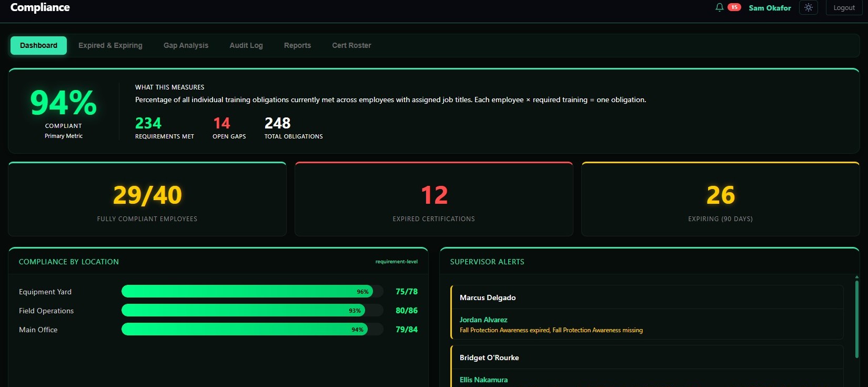The width and height of the screenshot is (868, 387).
Task: Switch to the Expired & Expiring tab
Action: pos(110,45)
